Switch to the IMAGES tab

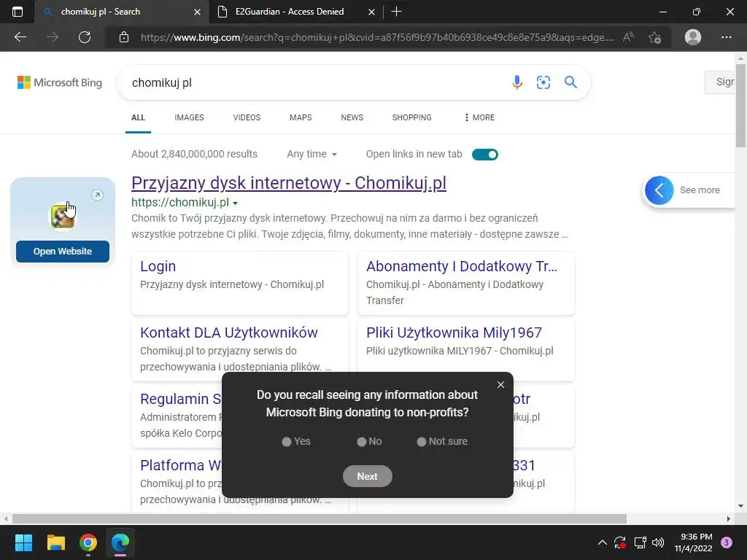pos(189,117)
